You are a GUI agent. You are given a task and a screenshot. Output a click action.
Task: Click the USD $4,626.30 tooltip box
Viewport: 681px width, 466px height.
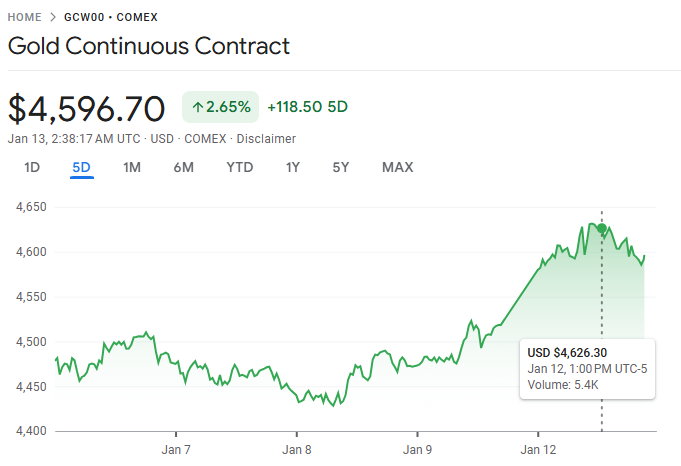587,369
